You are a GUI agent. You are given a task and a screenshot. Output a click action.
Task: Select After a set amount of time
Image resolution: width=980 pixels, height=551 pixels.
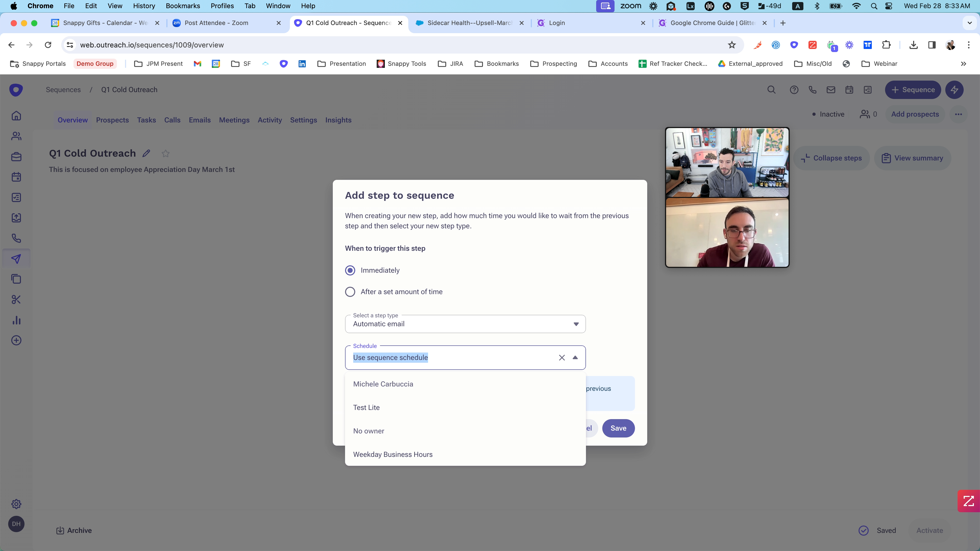tap(350, 292)
